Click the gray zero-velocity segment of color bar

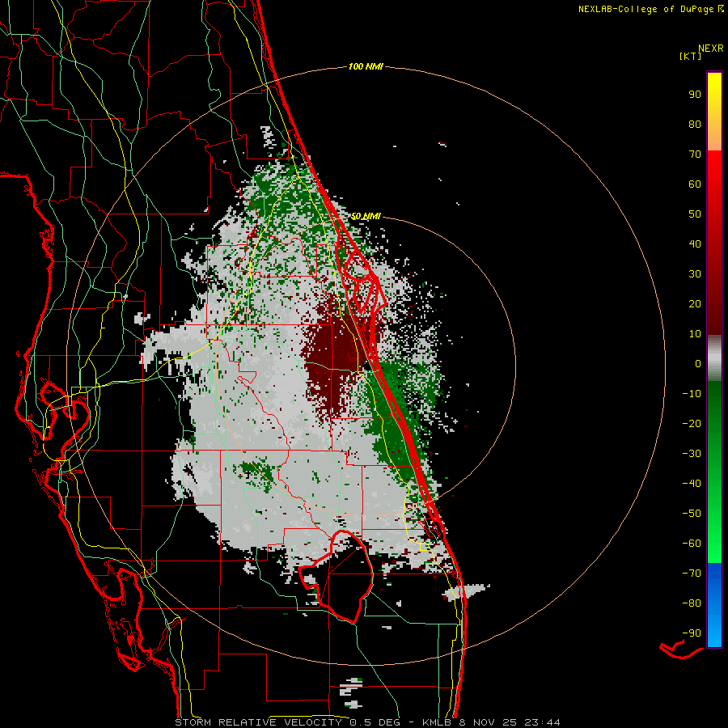[714, 358]
